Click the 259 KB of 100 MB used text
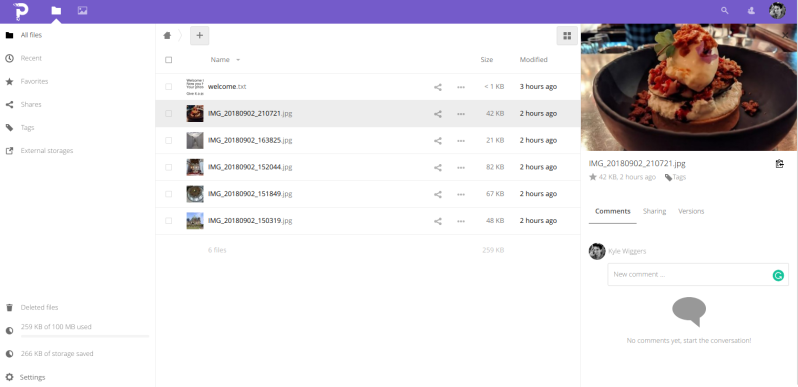The width and height of the screenshot is (798, 387). [x=56, y=327]
